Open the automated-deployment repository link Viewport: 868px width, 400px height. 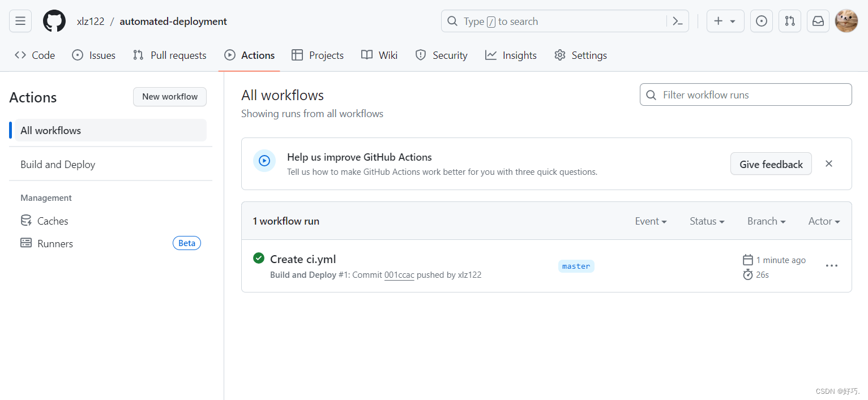173,21
